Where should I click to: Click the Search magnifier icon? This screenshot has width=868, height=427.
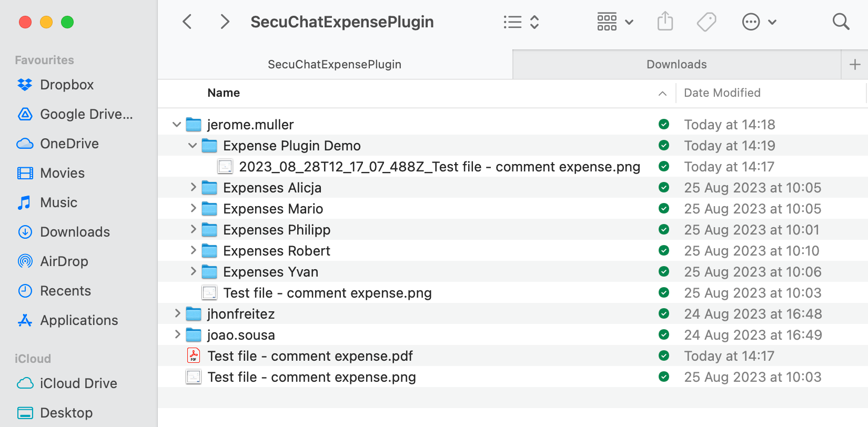click(x=841, y=22)
